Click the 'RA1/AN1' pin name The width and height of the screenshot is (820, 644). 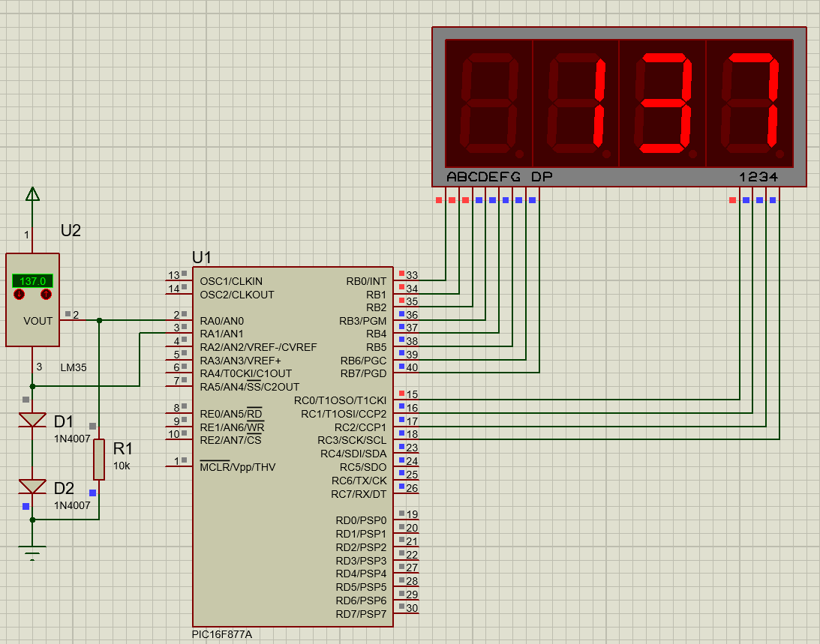[x=222, y=334]
